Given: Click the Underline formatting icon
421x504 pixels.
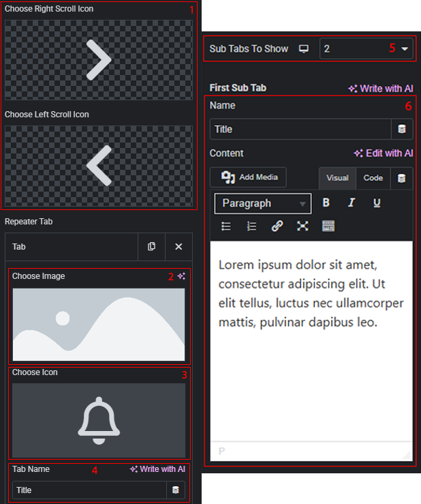Looking at the screenshot, I should tap(377, 203).
